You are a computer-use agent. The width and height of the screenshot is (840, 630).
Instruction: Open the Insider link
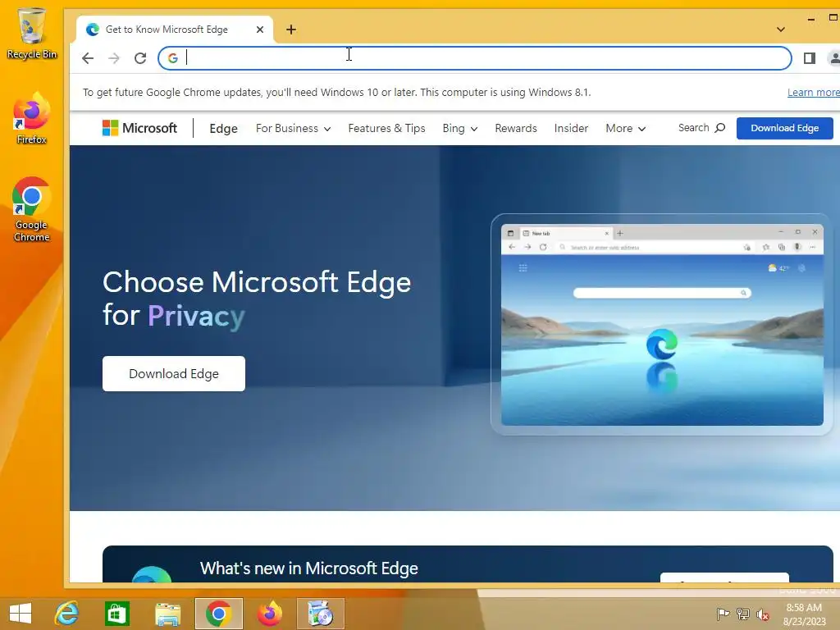(571, 128)
